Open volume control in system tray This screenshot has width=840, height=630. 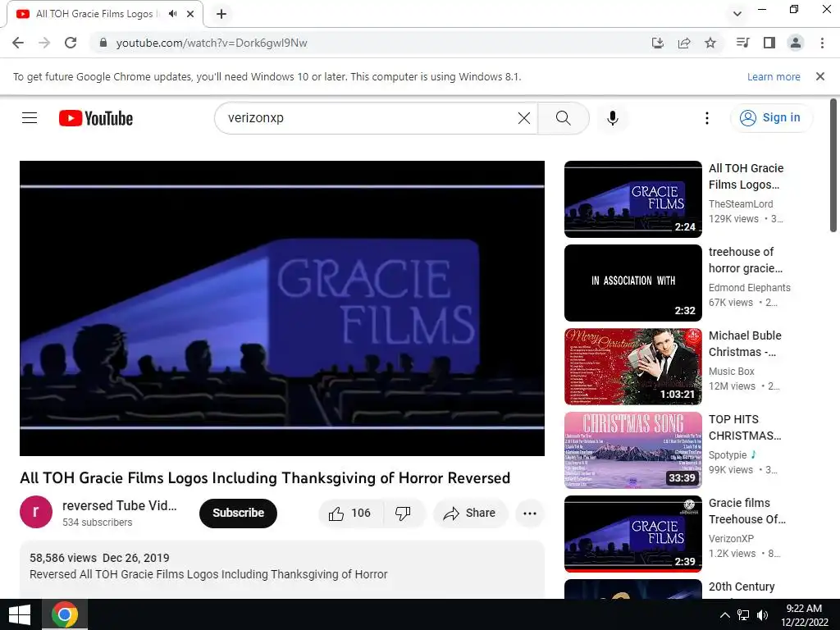coord(762,615)
